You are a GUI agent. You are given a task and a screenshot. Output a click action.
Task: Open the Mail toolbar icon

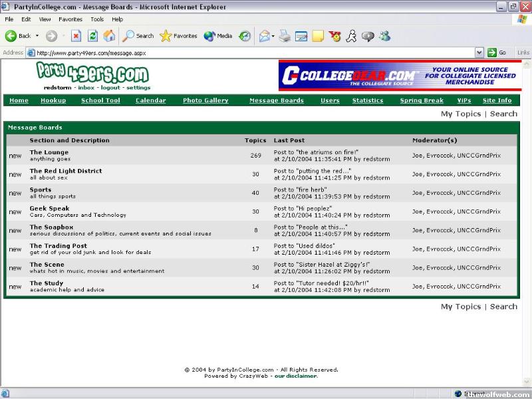click(x=264, y=36)
